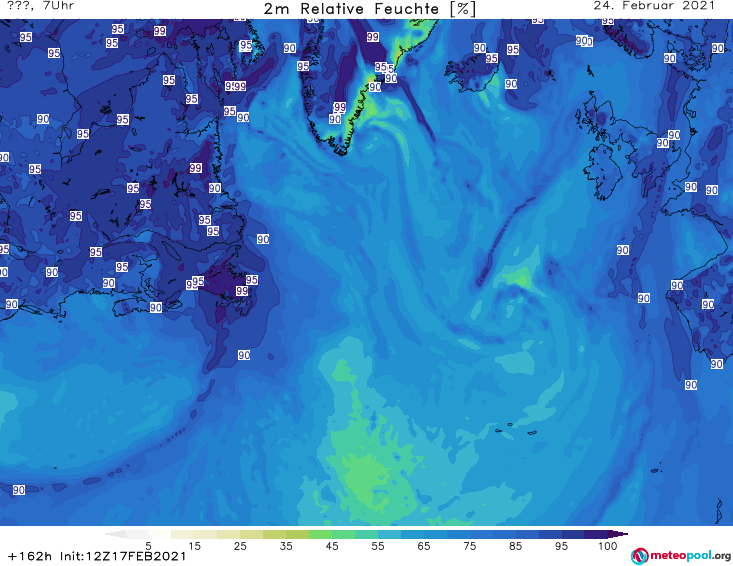The width and height of the screenshot is (733, 566).
Task: Pick the dark purple arrow end of the color bar
Action: tap(619, 534)
